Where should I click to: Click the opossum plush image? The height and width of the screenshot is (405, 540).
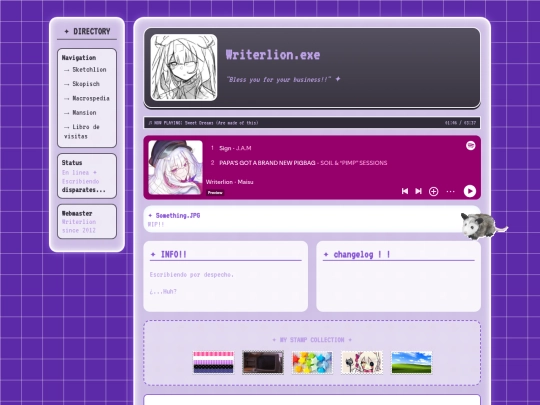point(484,226)
